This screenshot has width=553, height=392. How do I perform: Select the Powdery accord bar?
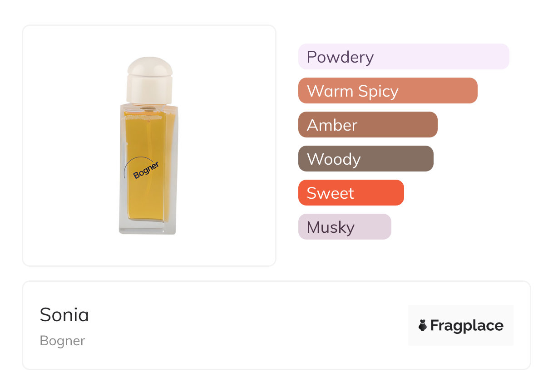403,57
